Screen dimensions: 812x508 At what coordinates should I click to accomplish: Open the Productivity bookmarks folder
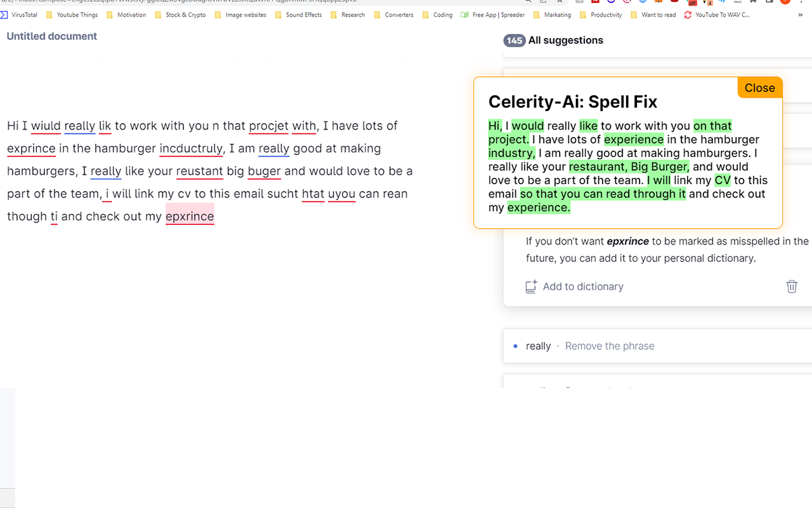tap(601, 15)
